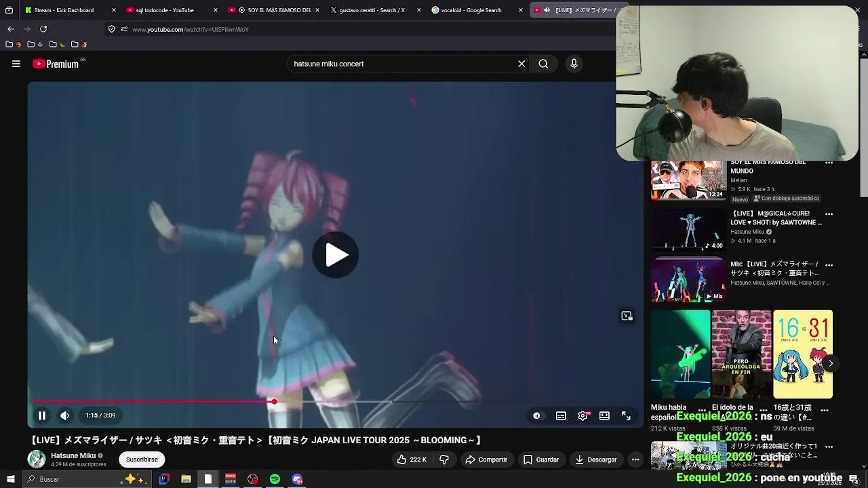Open options for M@GICAL☆CURE video

829,213
